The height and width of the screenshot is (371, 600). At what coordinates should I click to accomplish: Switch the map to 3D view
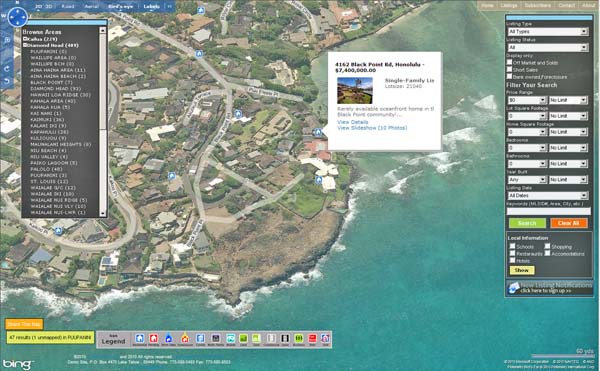coord(49,7)
